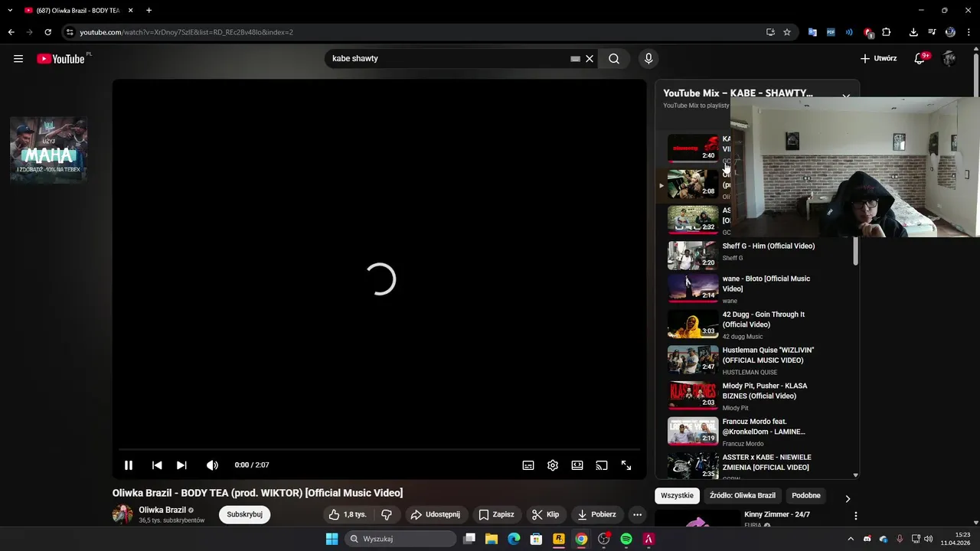Clear the search text with the X icon

click(x=590, y=59)
